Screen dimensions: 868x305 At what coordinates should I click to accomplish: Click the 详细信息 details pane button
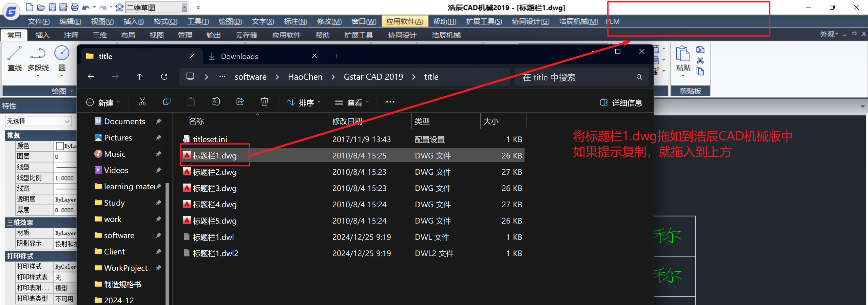coord(621,102)
